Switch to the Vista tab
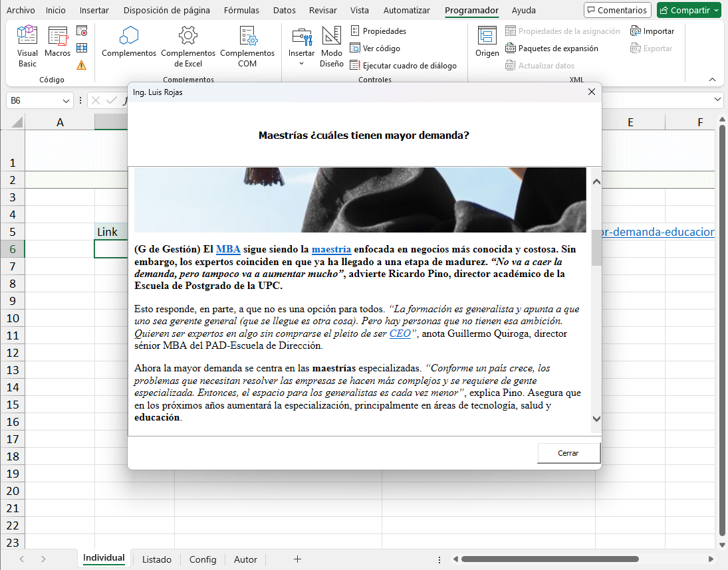Image resolution: width=728 pixels, height=570 pixels. pyautogui.click(x=360, y=10)
